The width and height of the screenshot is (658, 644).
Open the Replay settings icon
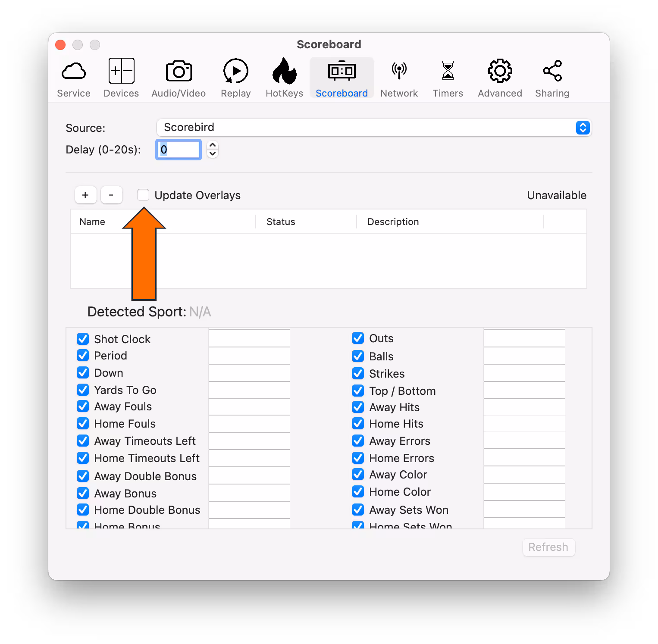235,78
